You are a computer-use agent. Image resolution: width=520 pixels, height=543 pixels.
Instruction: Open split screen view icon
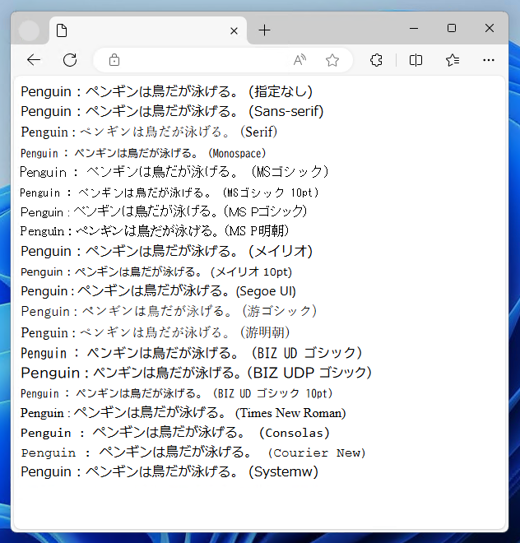[415, 60]
